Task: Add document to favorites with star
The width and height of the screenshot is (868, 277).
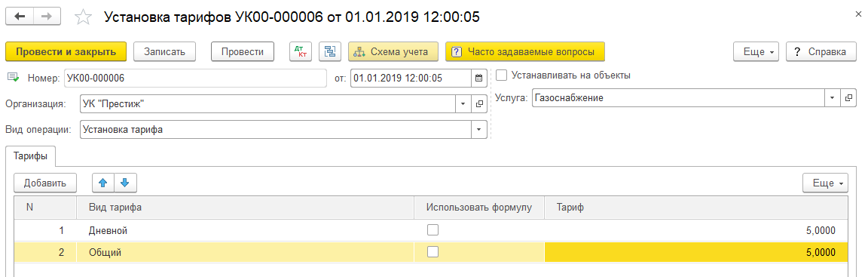Action: tap(83, 17)
